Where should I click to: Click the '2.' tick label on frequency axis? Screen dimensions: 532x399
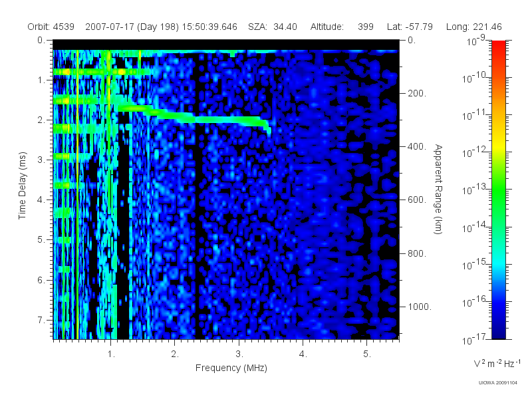175,354
